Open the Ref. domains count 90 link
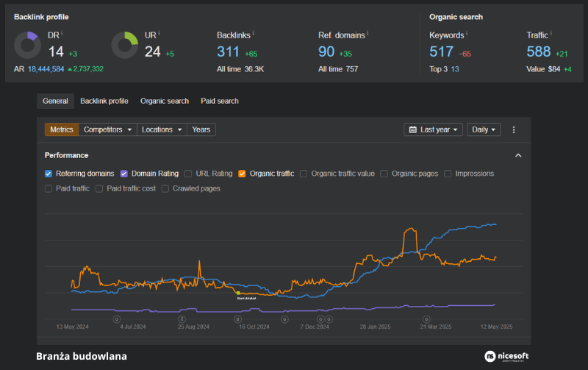Viewport: 588px width, 370px height. 326,51
